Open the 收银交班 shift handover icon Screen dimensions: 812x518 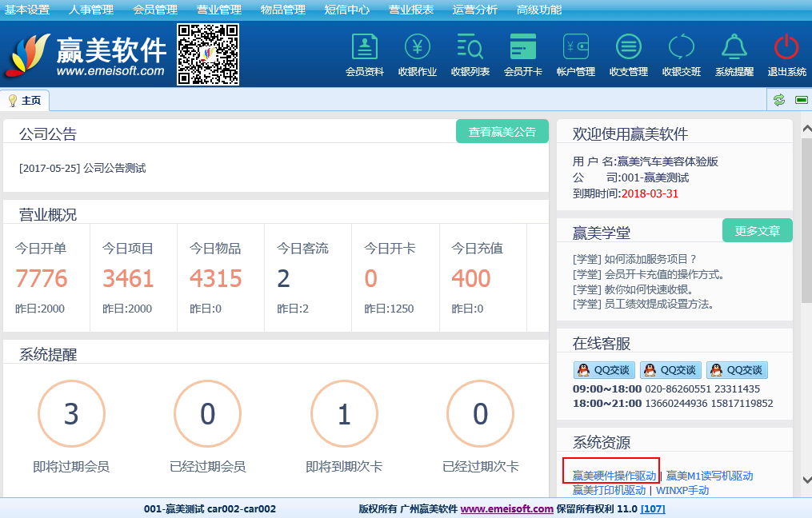click(x=682, y=48)
